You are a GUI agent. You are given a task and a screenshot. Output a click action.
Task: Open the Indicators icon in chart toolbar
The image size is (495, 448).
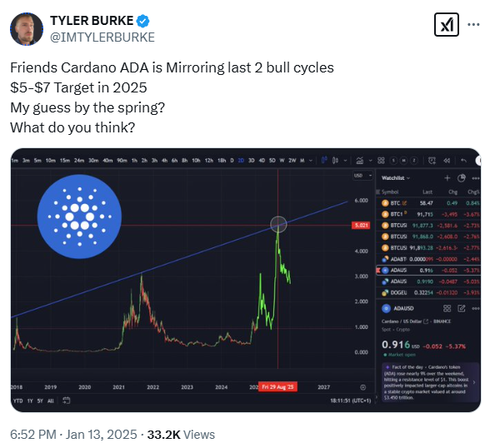(x=359, y=161)
